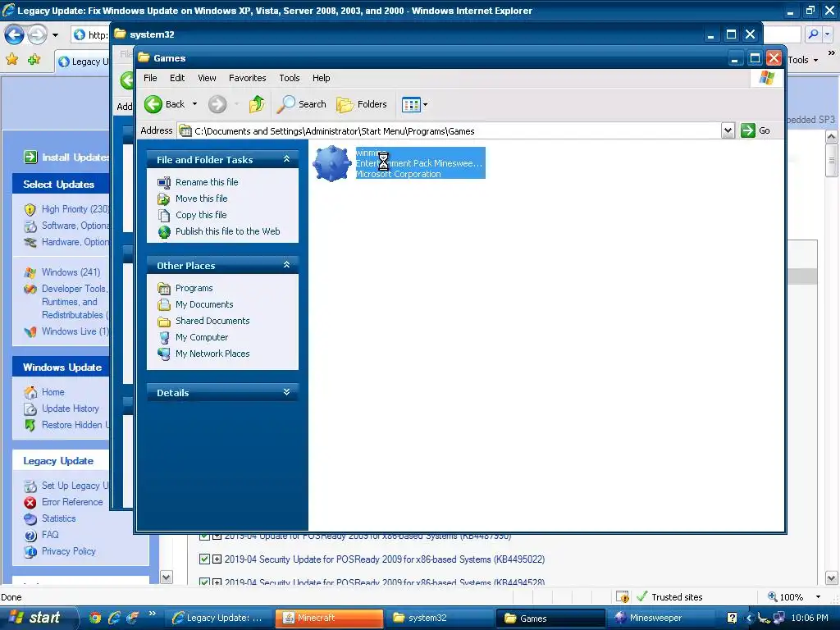Open High Priority updates link

tap(75, 209)
